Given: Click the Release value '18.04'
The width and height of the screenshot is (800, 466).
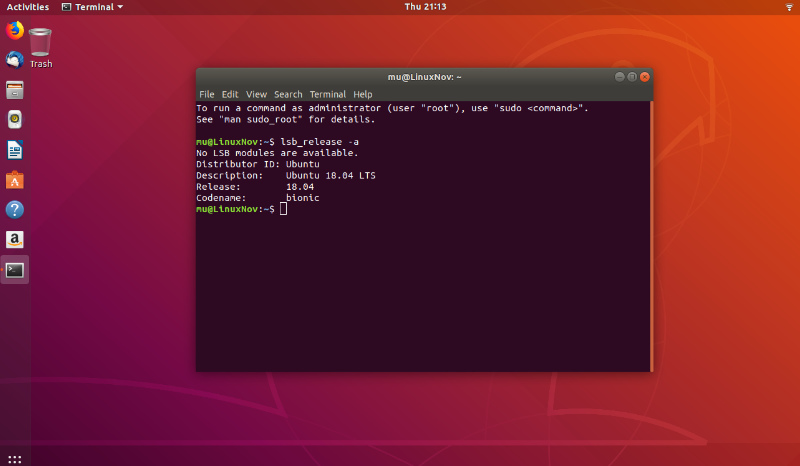Looking at the screenshot, I should click(x=300, y=187).
